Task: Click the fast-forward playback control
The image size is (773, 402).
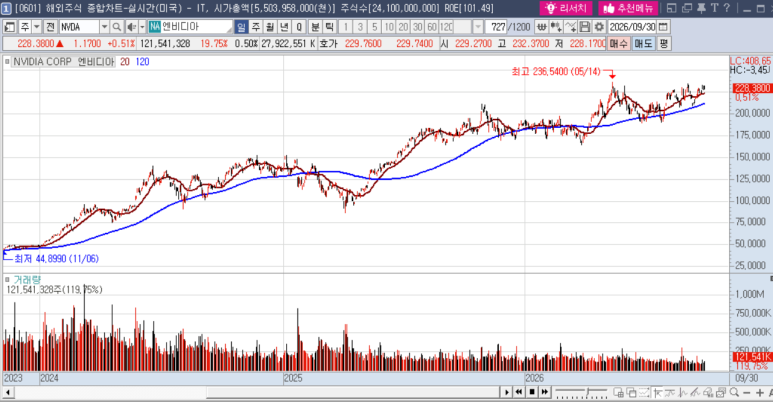Action: click(545, 392)
